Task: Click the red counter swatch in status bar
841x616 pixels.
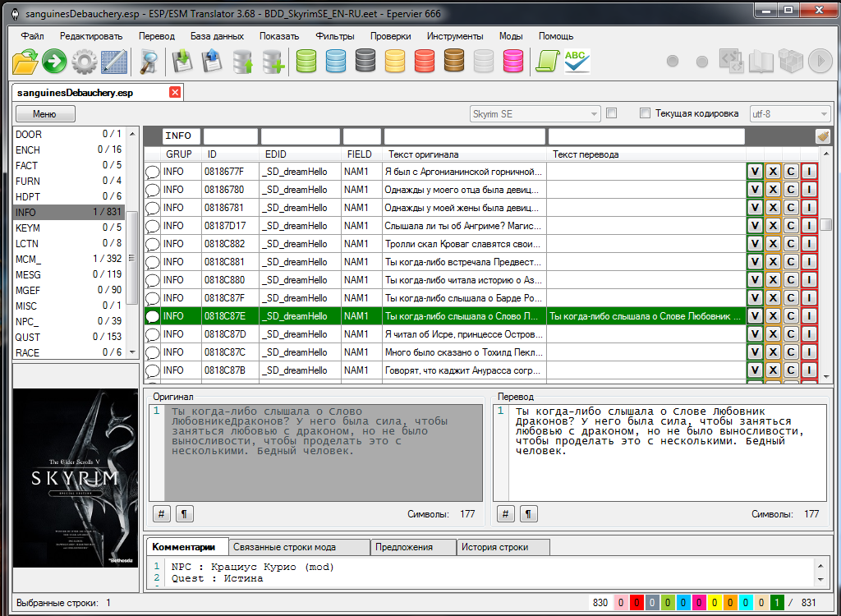Action: [636, 603]
